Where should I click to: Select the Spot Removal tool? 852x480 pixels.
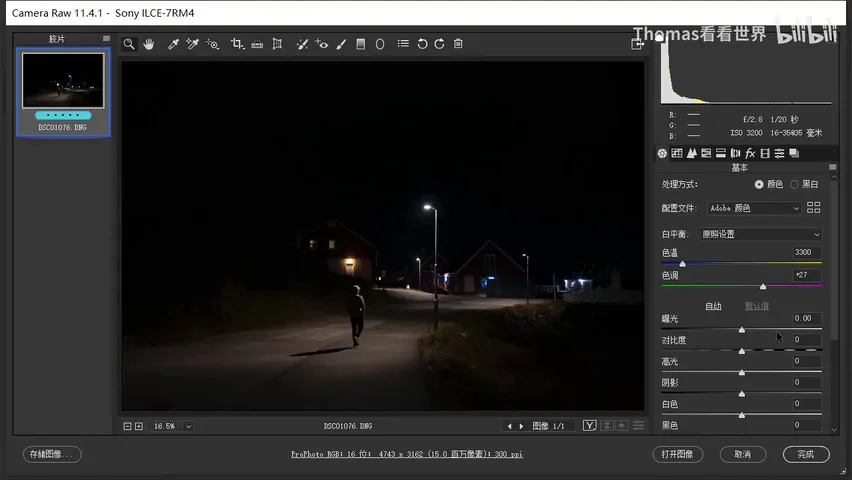coord(302,44)
